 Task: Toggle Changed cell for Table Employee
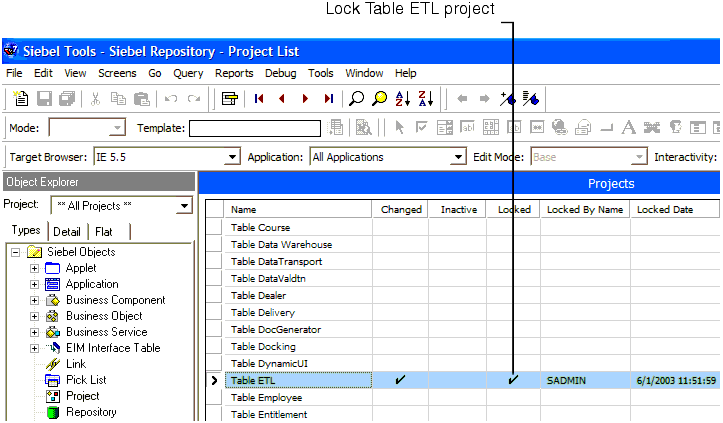400,397
